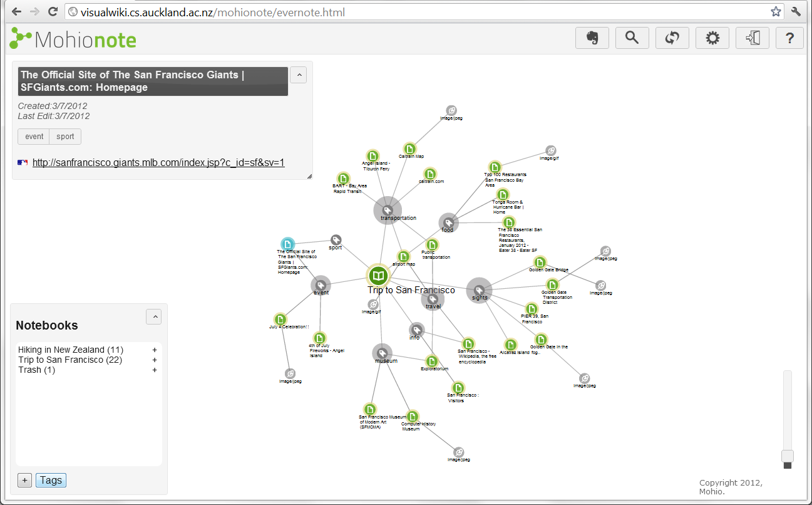Image resolution: width=812 pixels, height=505 pixels.
Task: Open the PIER 39 note node
Action: click(x=532, y=308)
